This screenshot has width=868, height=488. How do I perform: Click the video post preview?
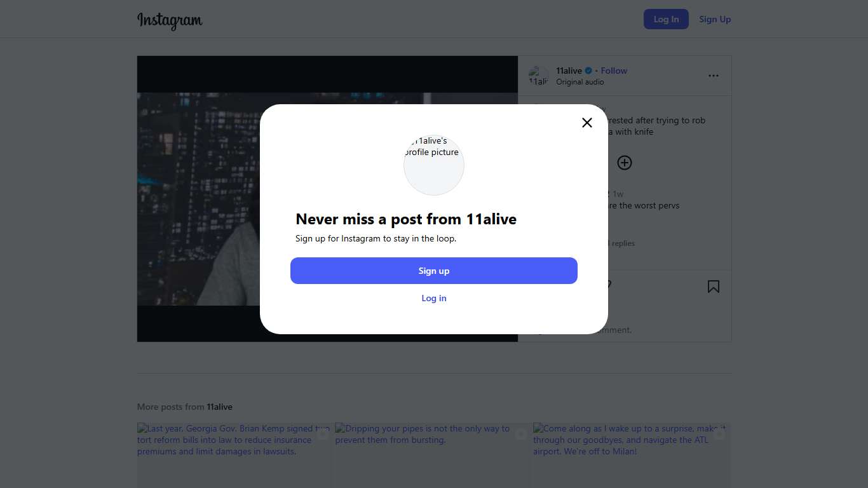pos(198,198)
